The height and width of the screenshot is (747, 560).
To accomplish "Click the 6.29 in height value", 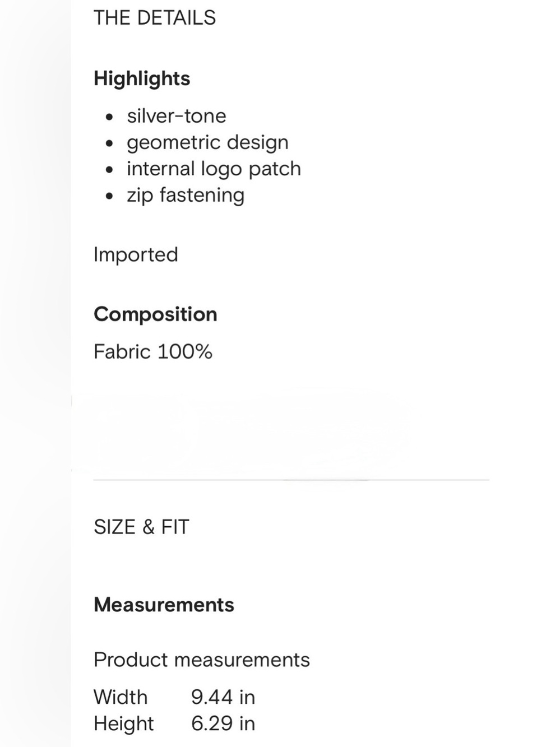I will (x=223, y=723).
